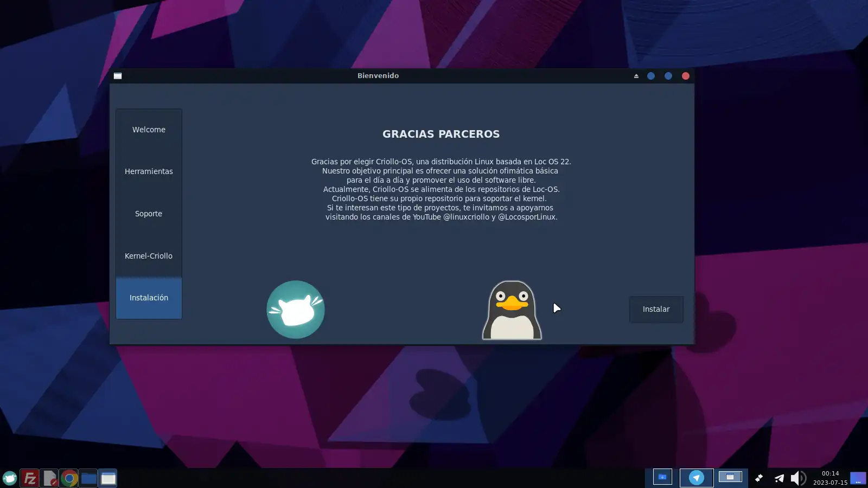The width and height of the screenshot is (868, 488).
Task: Click the clock showing 00:14
Action: tap(830, 478)
